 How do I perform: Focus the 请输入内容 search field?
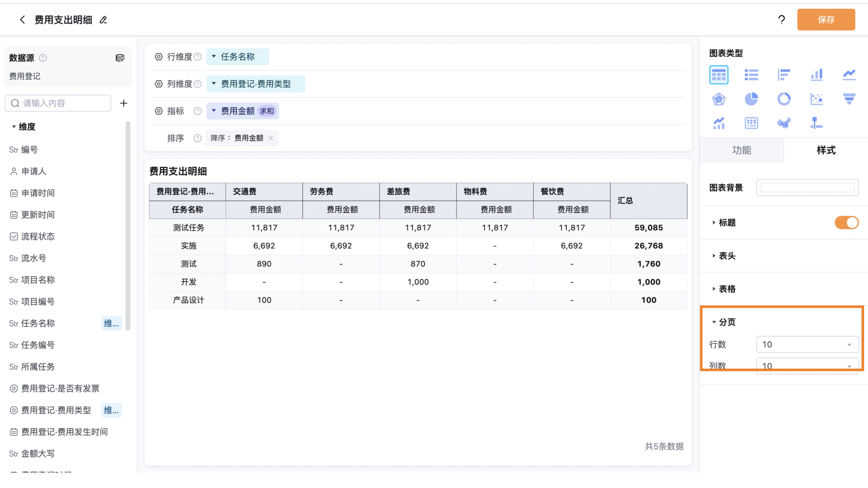58,103
